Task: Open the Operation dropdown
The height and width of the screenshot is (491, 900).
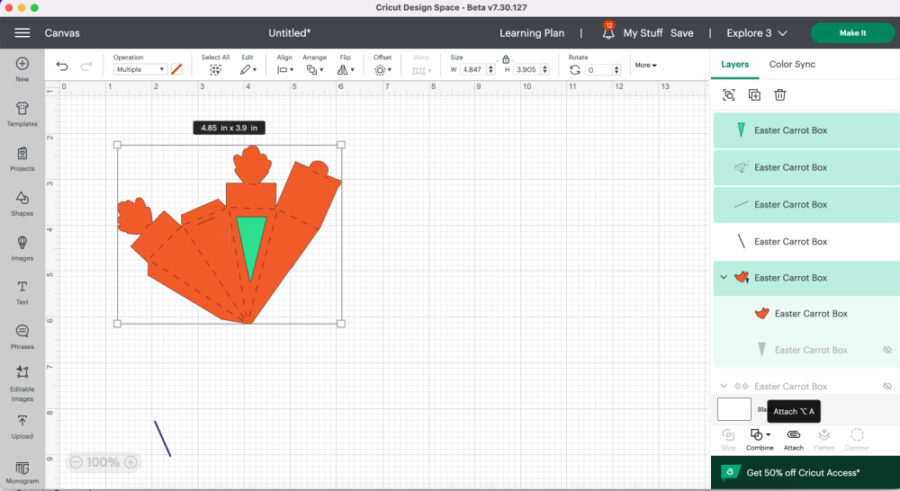Action: point(140,70)
